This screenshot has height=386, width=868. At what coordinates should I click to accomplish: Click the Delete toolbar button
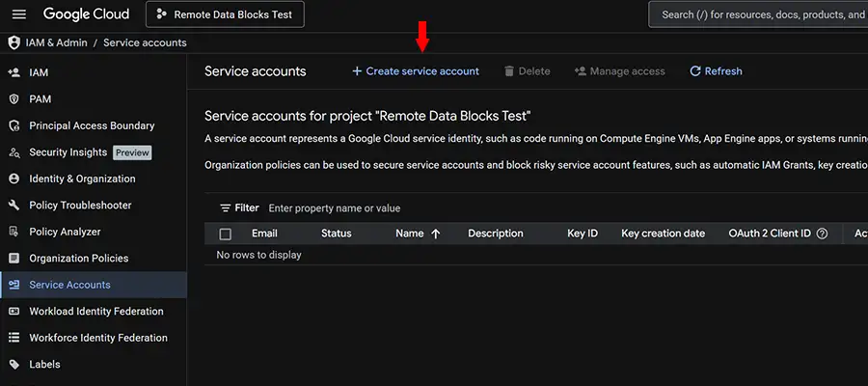click(527, 71)
